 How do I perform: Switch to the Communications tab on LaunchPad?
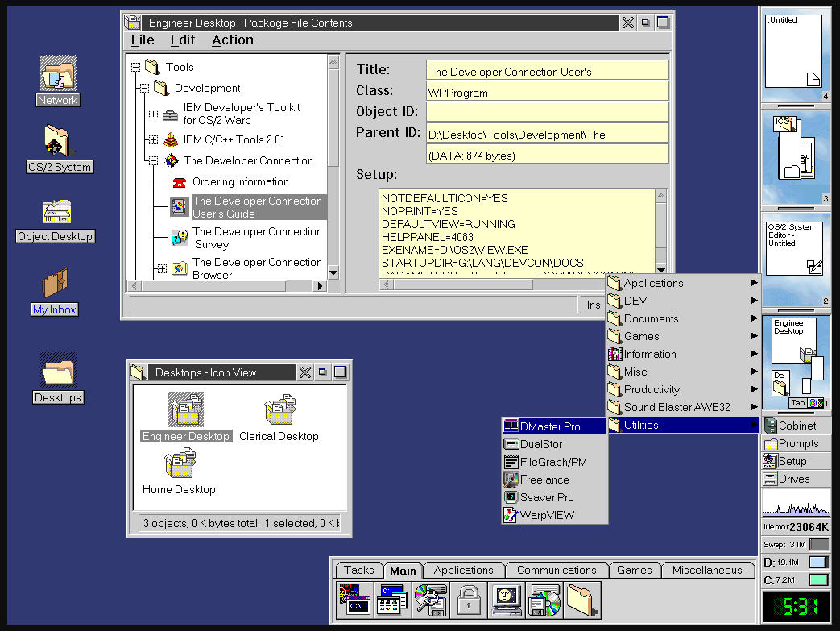point(556,570)
